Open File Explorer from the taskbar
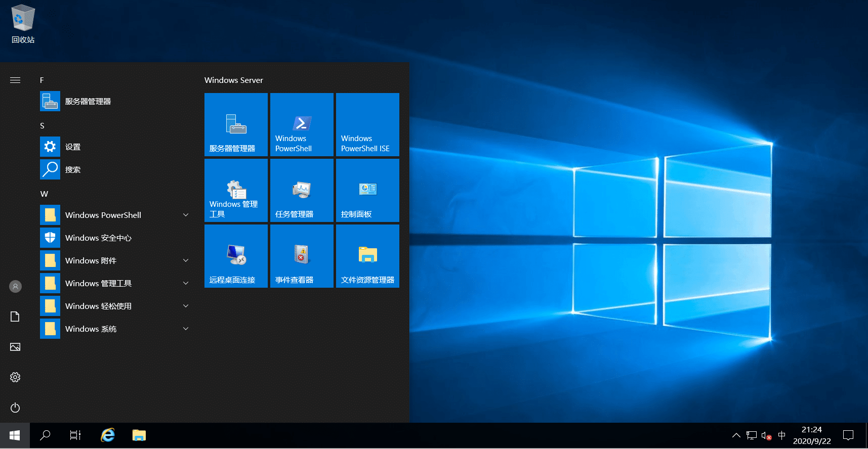Viewport: 868px width, 449px height. tap(139, 435)
